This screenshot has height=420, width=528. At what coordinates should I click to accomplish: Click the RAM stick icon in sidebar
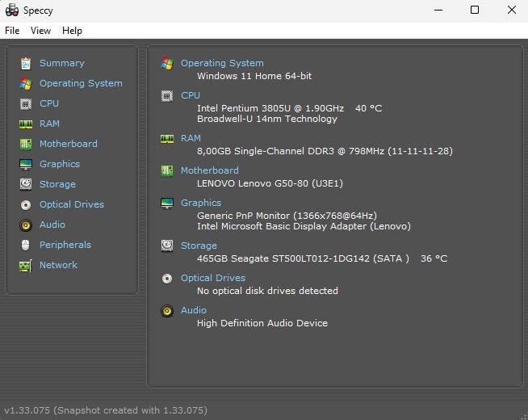pos(26,124)
